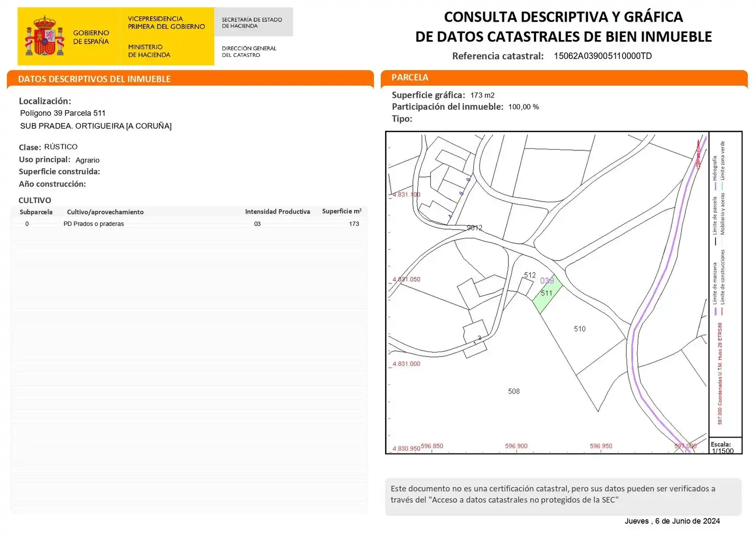Click the 'MINISTERIO DE HACIENDA' text
Viewport: 756px width, 534px height.
point(149,51)
